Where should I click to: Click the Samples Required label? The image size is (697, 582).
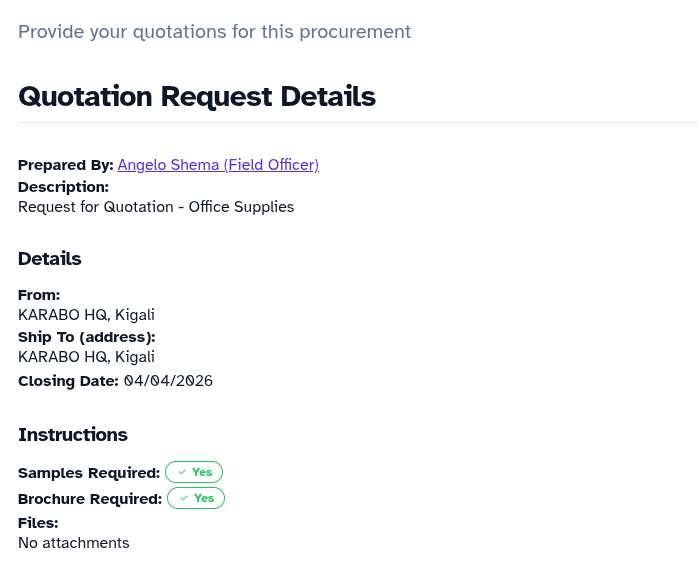[x=89, y=472]
